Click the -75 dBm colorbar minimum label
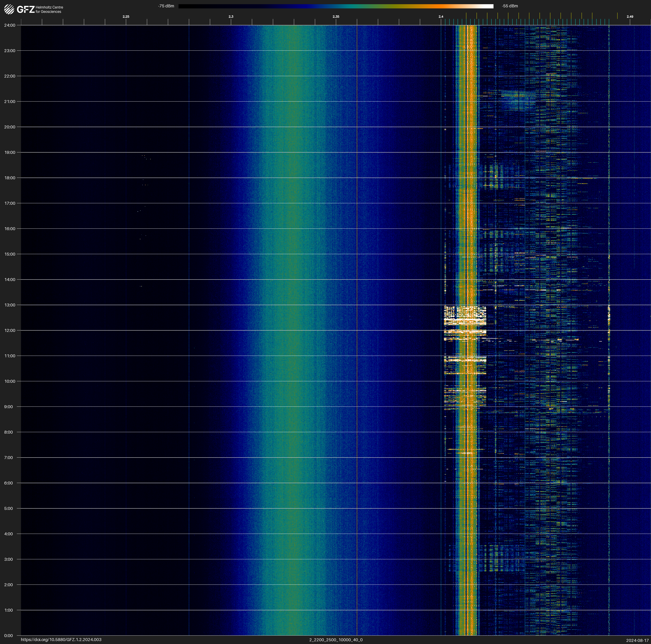Image resolution: width=651 pixels, height=644 pixels. coord(166,6)
